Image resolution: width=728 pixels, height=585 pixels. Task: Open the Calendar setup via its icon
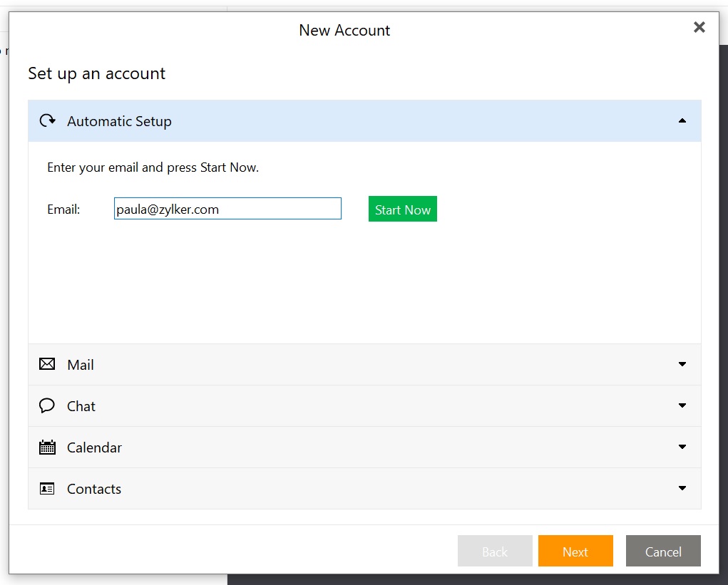pos(46,447)
